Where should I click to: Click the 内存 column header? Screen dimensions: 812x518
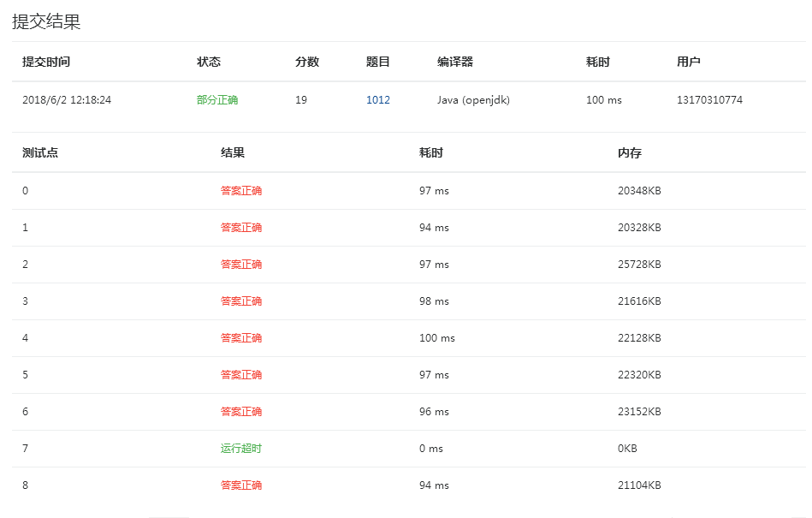click(630, 152)
